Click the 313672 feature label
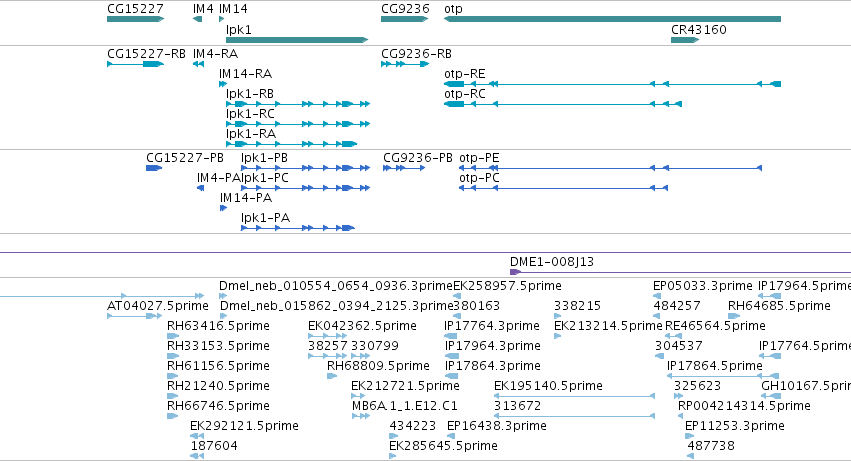 pos(517,407)
